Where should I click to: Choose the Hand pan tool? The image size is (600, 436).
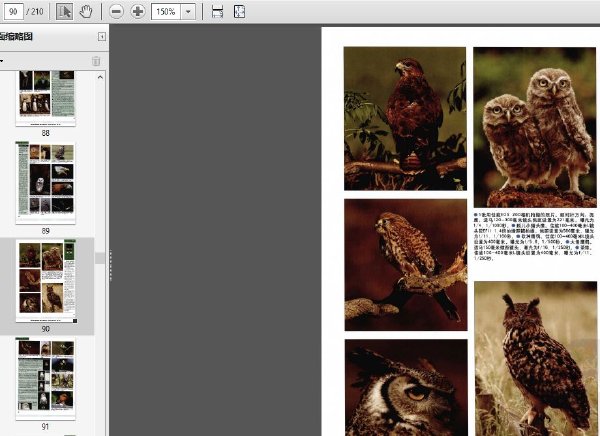coord(86,11)
